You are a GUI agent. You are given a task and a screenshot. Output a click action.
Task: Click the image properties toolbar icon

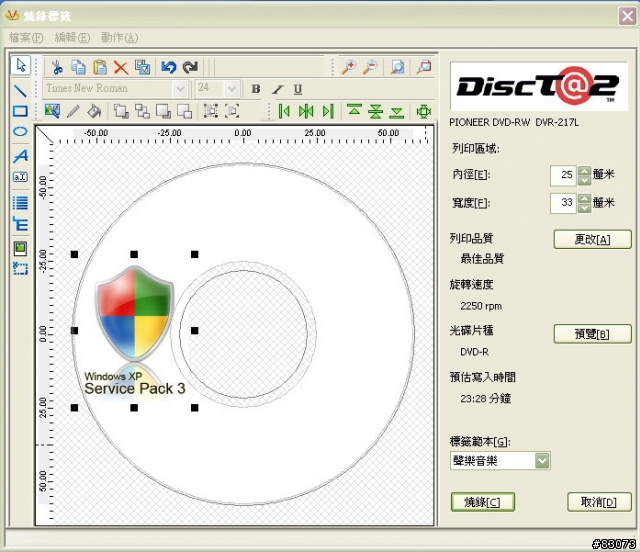tap(52, 111)
